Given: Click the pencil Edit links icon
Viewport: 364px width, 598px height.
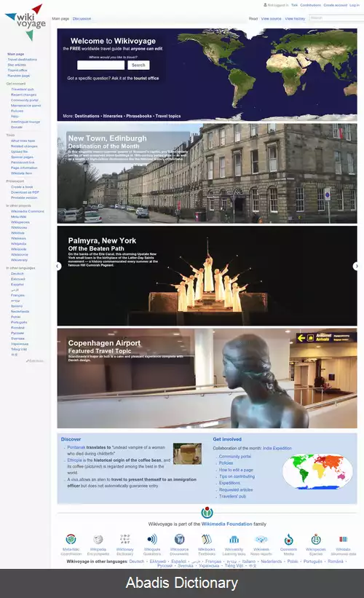Looking at the screenshot, I should (28, 361).
